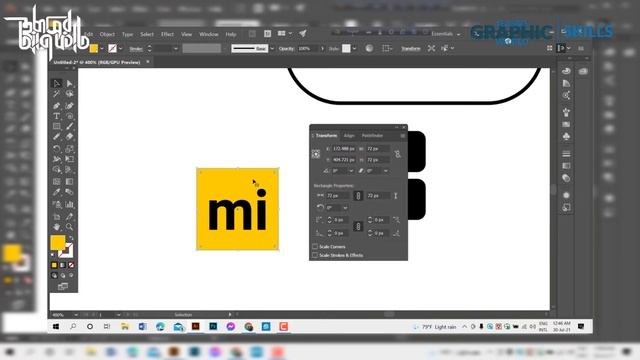Select the Rectangle tool
This screenshot has width=640, height=360.
coord(57,127)
